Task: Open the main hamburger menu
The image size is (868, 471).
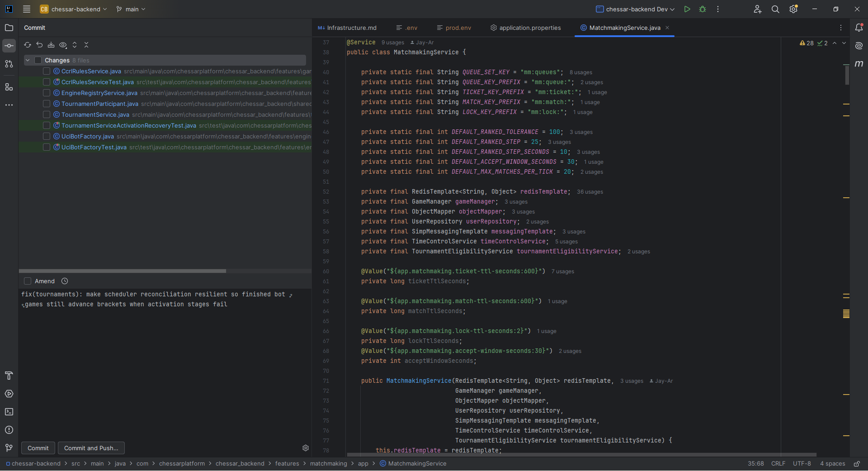Action: click(x=27, y=9)
